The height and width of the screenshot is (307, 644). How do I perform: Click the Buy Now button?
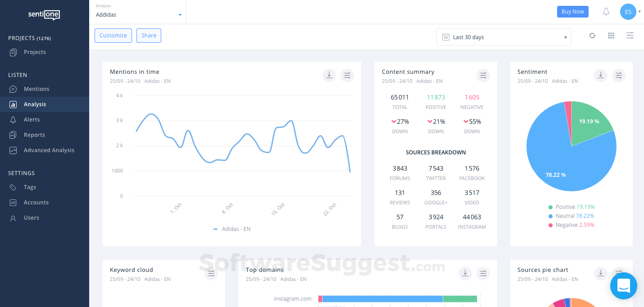click(572, 12)
